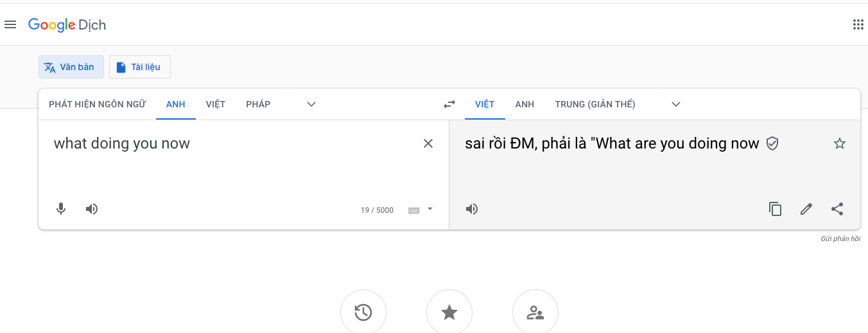
Task: Open the main hamburger menu
Action: tap(10, 25)
